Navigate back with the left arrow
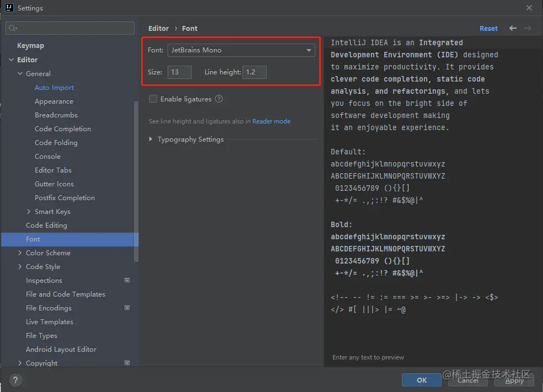 (x=513, y=28)
